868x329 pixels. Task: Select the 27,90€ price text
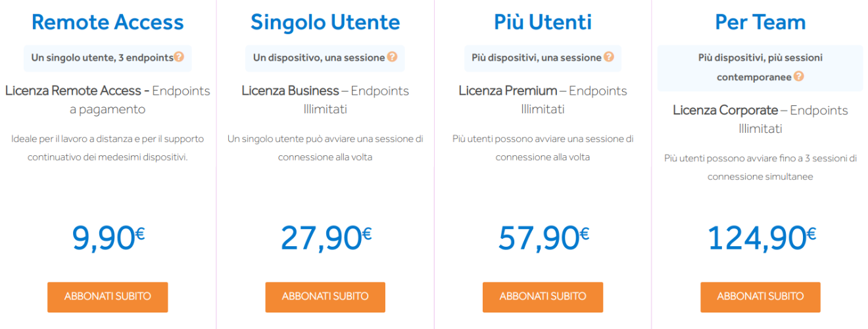tap(325, 238)
